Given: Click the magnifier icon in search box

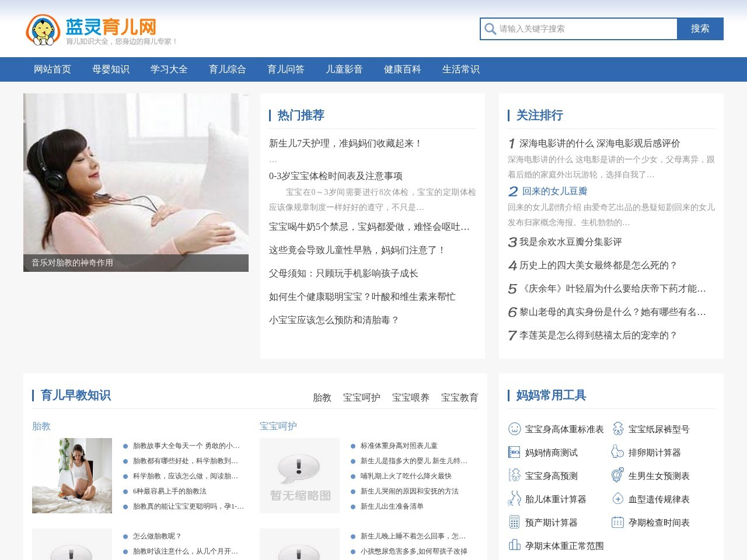Looking at the screenshot, I should [x=490, y=29].
